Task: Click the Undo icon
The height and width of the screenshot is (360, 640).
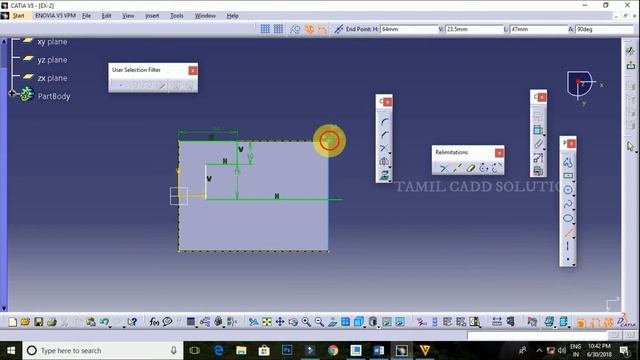Action: 104,322
